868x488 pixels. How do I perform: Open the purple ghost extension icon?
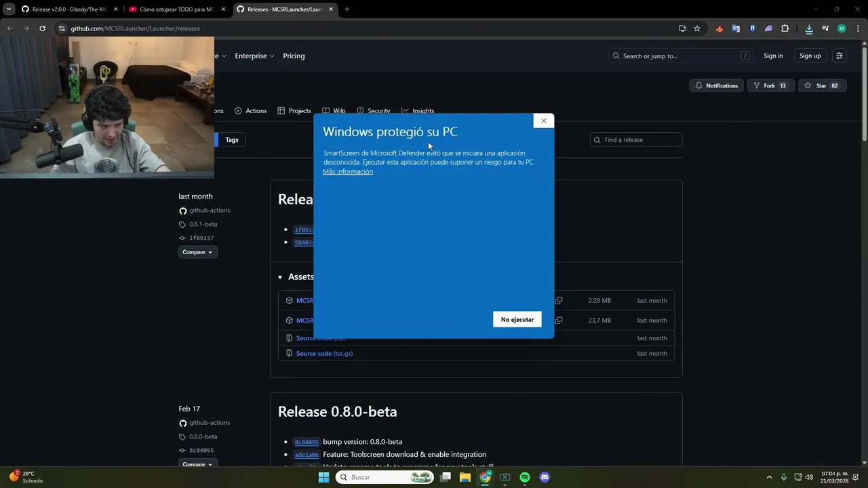768,28
